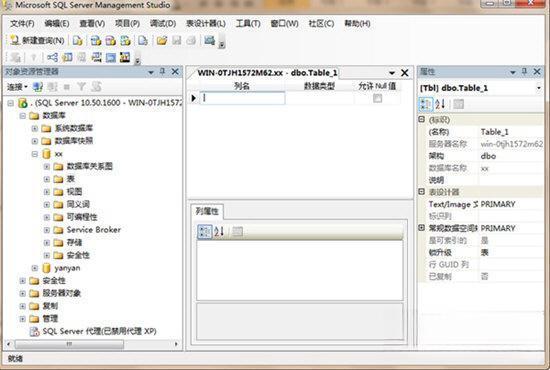Click the Save icon in the toolbar
This screenshot has width=550, height=370.
pos(176,41)
